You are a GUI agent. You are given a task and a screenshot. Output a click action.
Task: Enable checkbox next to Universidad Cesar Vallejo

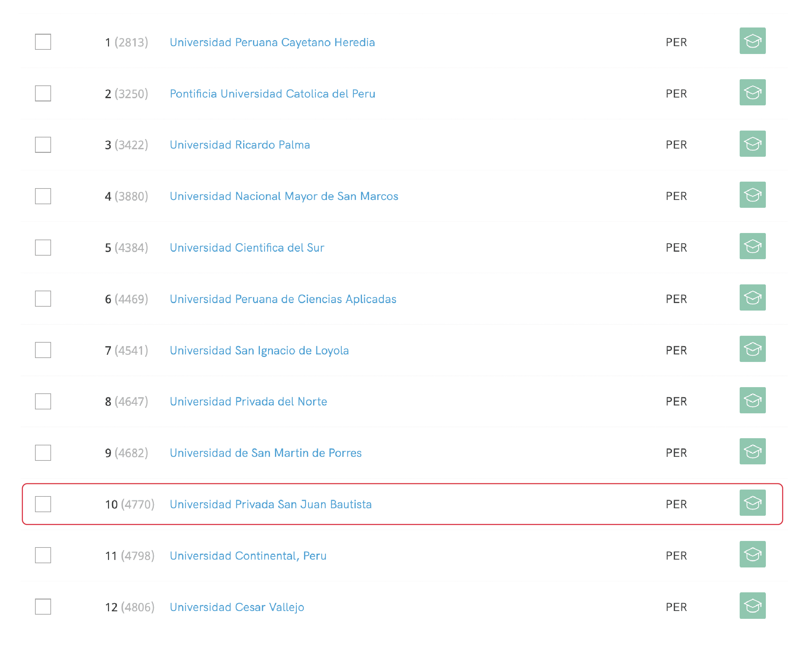[43, 607]
